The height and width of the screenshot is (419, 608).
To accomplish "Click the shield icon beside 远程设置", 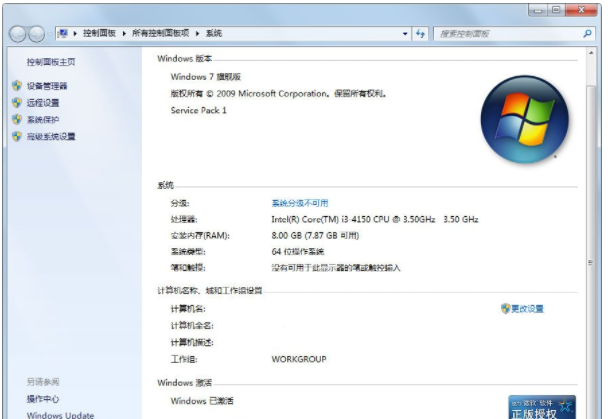I will tap(16, 103).
